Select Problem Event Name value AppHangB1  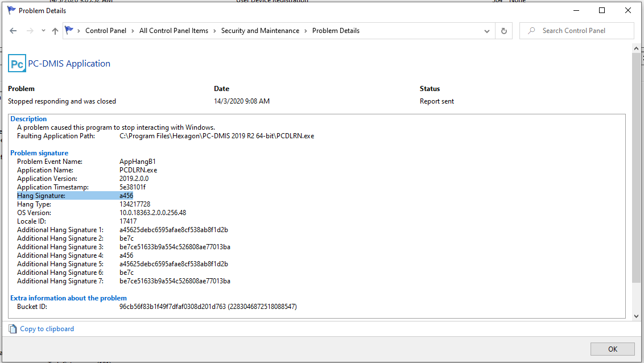tap(138, 162)
